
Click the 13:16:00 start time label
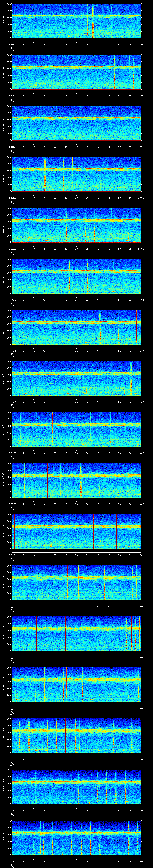point(12,44)
